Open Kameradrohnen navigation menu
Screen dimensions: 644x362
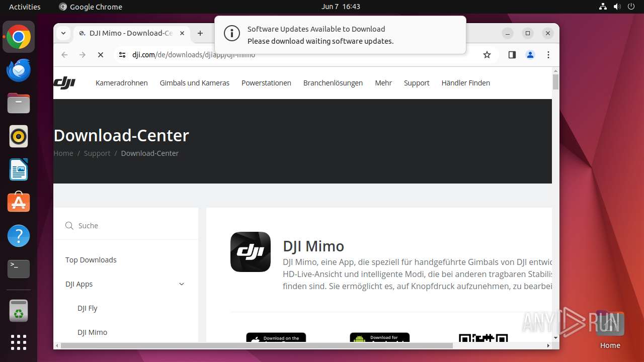pos(122,83)
